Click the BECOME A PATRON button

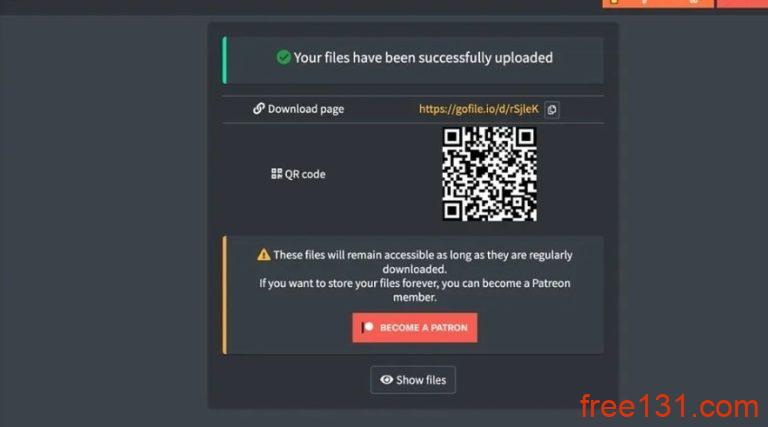click(x=414, y=328)
